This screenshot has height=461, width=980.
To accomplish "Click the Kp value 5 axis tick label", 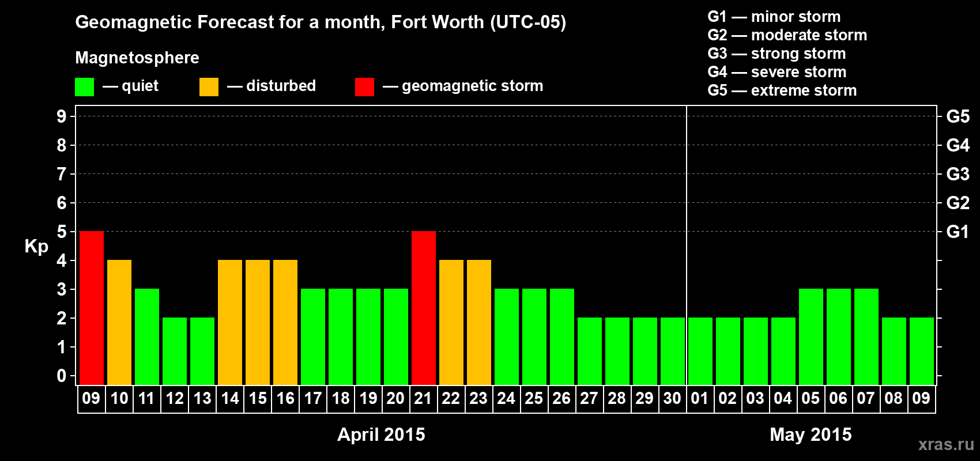I will coord(62,232).
